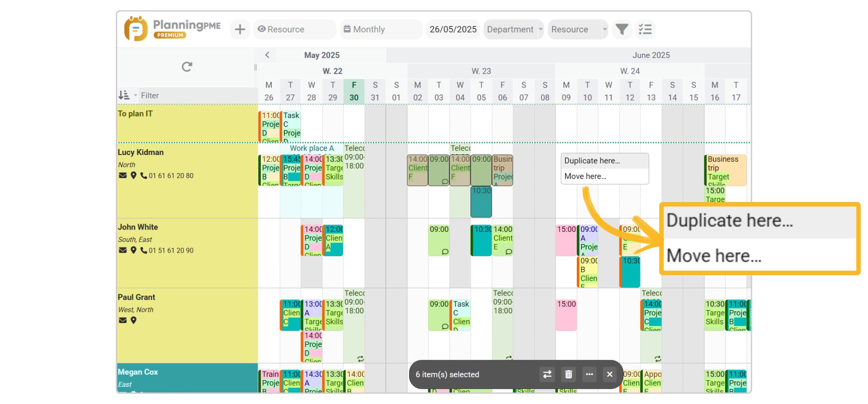868x404 pixels.
Task: Click John White's location pin icon
Action: tap(133, 250)
